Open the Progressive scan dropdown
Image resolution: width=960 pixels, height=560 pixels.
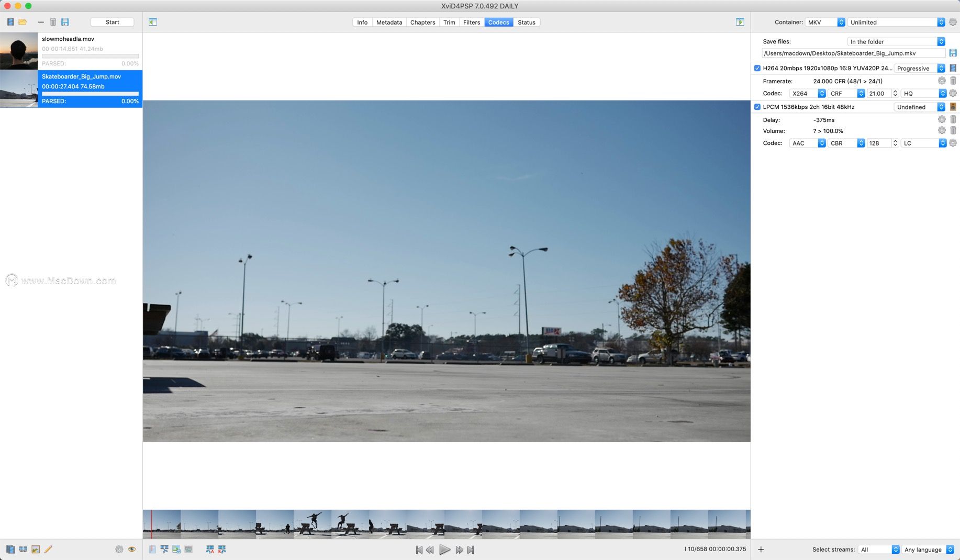point(920,68)
